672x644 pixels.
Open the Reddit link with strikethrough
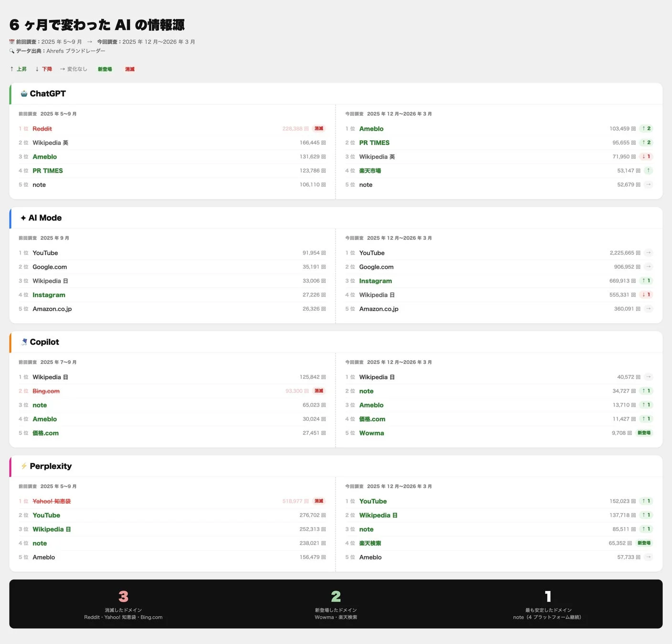coord(42,128)
